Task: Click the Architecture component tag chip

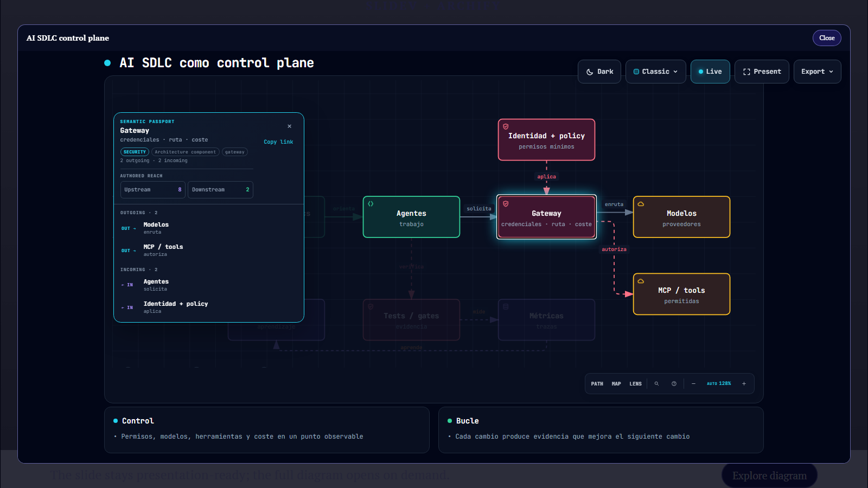Action: 185,152
